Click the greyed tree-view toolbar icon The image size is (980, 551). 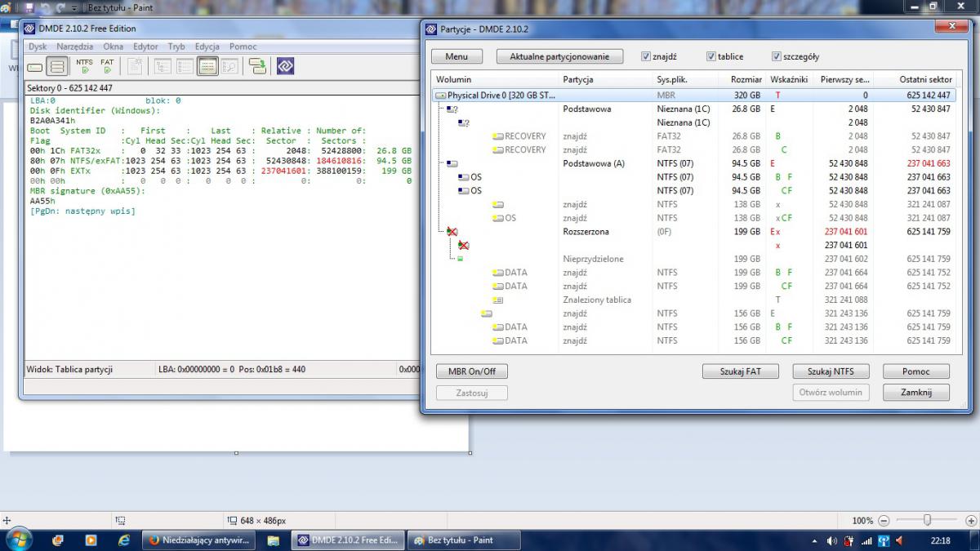(163, 66)
